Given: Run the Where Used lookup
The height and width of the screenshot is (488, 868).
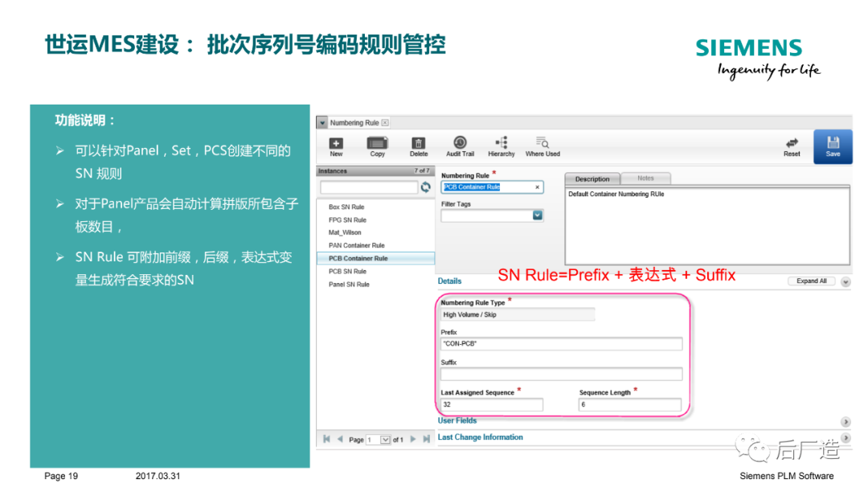Looking at the screenshot, I should coord(542,145).
